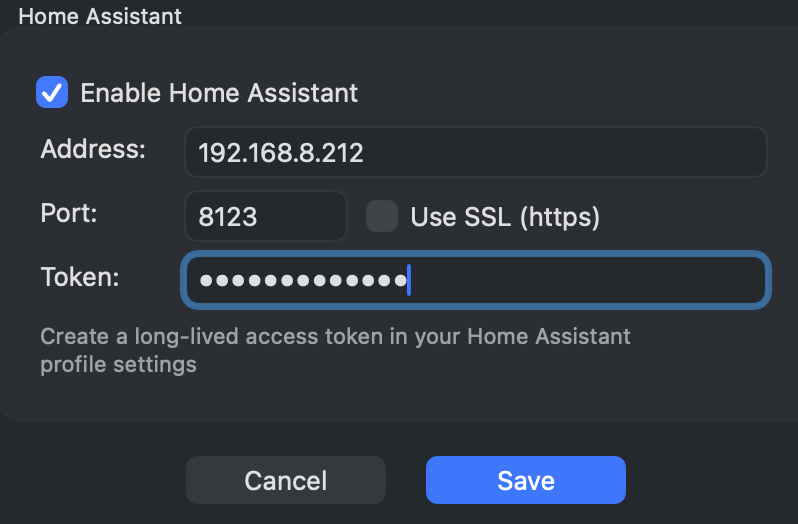Click the "Enable Home Assistant" label text

(x=218, y=94)
